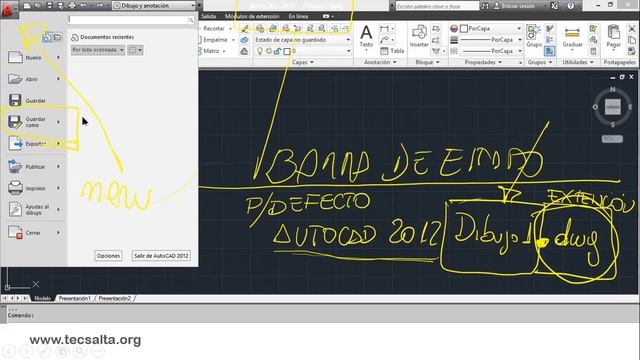The image size is (640, 360).
Task: Click Iniciar sesión sign-in button
Action: tap(515, 6)
